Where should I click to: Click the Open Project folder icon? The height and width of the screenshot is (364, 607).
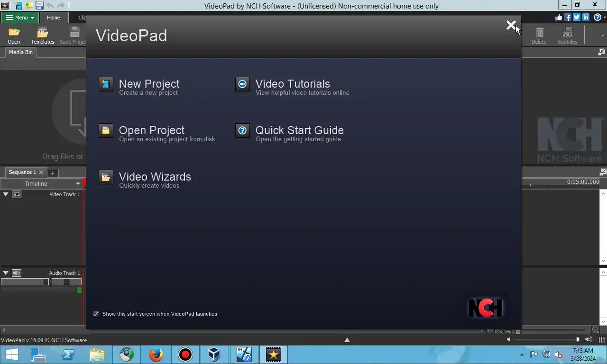coord(106,130)
